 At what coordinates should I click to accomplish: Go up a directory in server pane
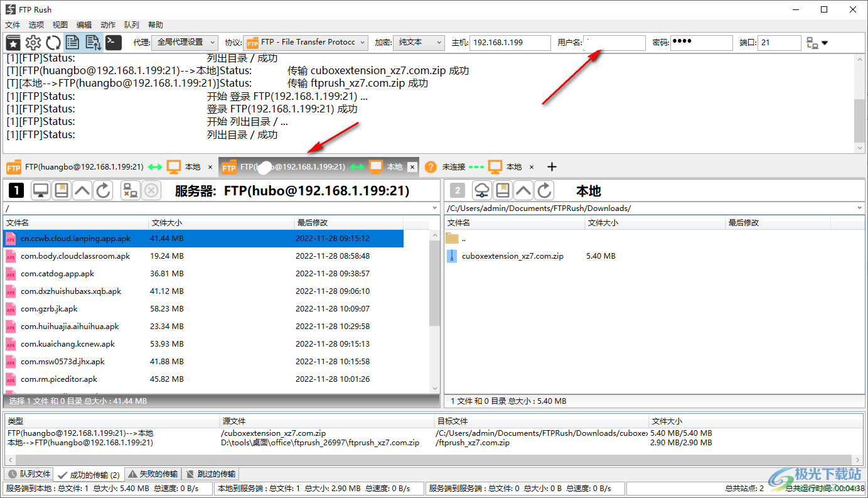82,191
